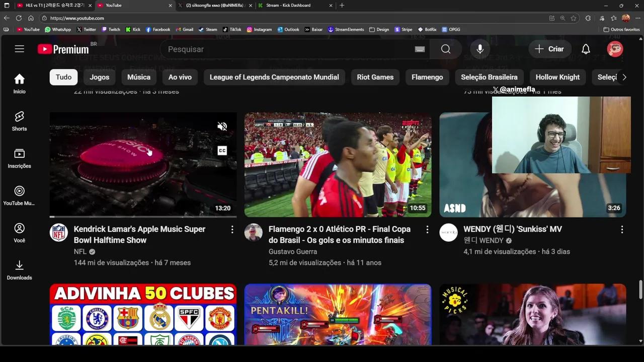The width and height of the screenshot is (644, 362).
Task: Open OPGG bookmark
Action: tap(451, 29)
